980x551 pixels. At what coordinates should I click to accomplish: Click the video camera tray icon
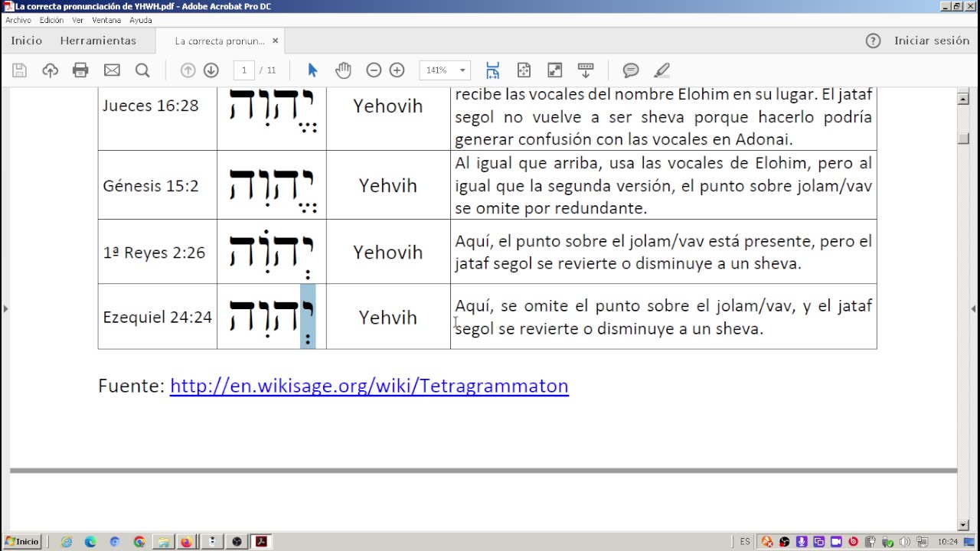tap(835, 542)
